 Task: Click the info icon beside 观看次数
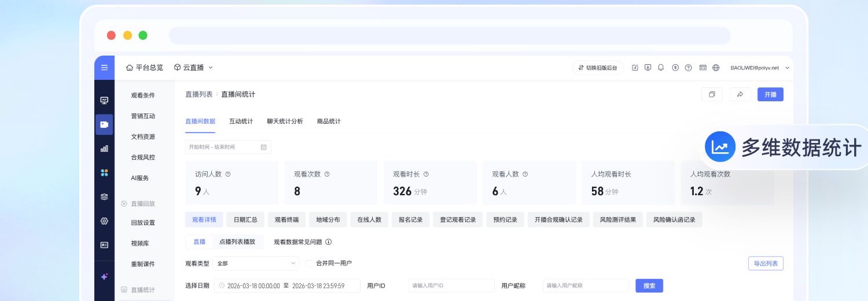click(327, 174)
